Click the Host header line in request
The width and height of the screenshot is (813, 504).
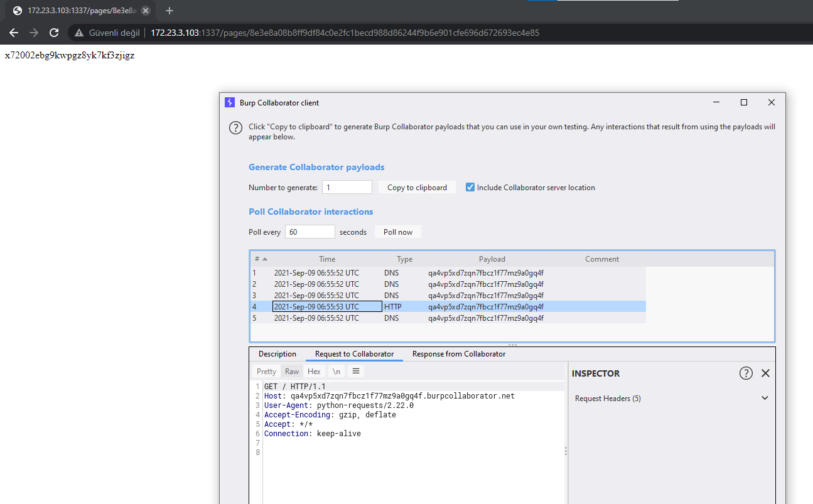point(389,396)
